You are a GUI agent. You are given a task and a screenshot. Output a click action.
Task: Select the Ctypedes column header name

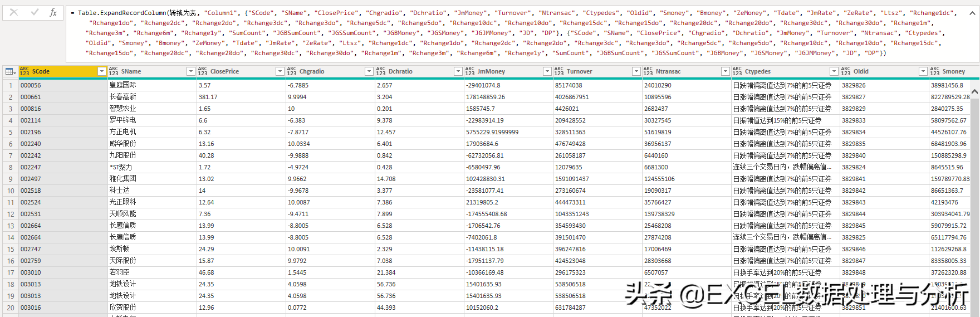(758, 71)
